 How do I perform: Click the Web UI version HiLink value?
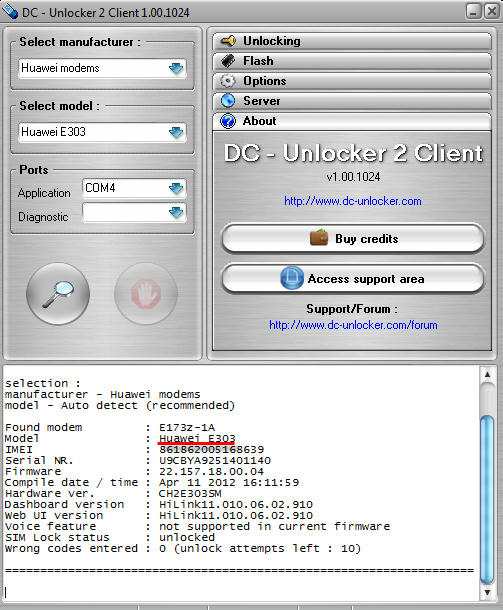pos(236,515)
